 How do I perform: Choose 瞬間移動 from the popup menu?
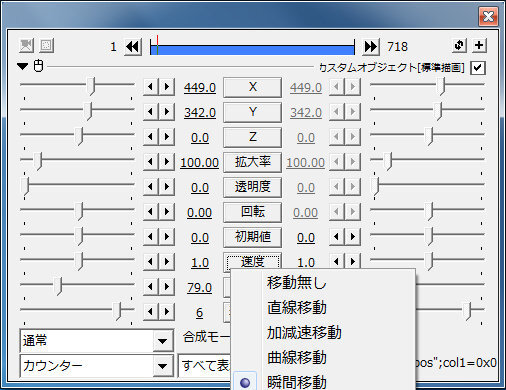coord(323,382)
